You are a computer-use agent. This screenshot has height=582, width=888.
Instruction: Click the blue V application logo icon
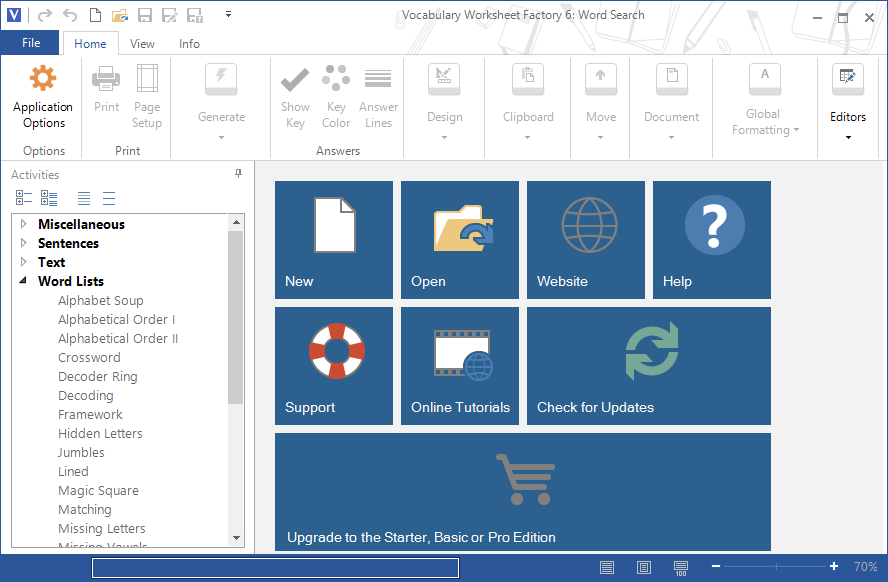(x=14, y=15)
